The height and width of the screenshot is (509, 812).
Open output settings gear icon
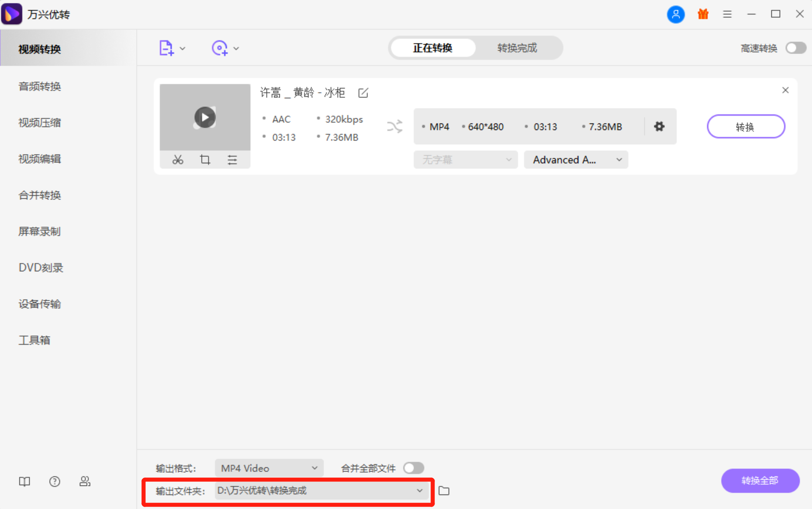[x=659, y=127]
